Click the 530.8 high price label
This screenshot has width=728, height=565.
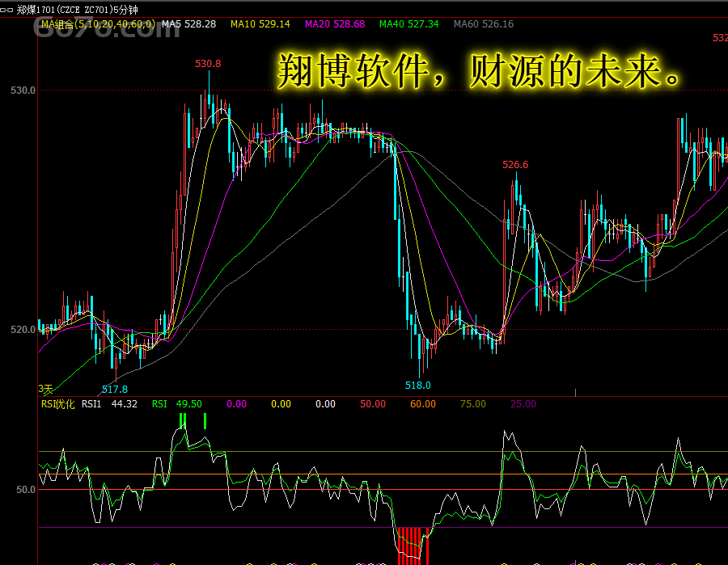coord(208,64)
